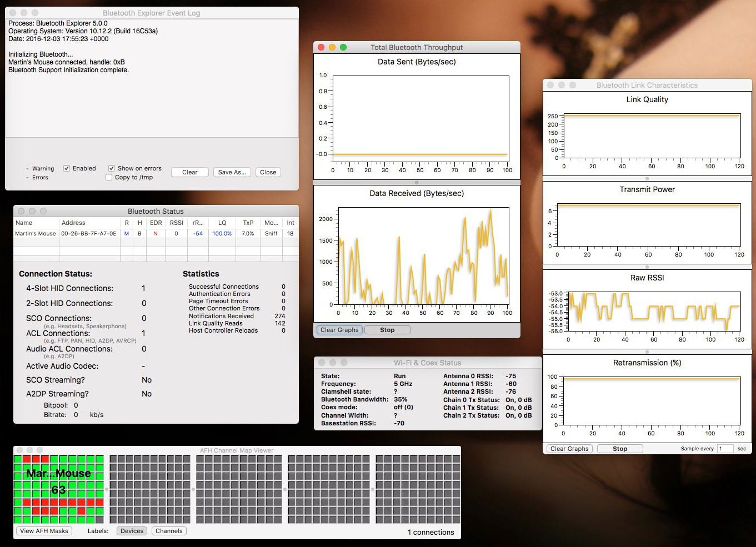Viewport: 756px width, 547px height.
Task: Uncheck the Show on errors option
Action: tap(112, 168)
